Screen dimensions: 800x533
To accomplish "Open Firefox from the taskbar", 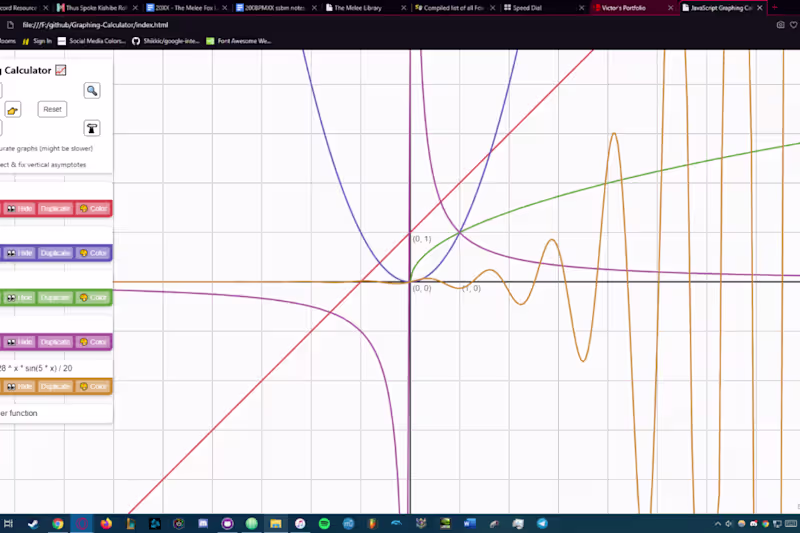I will coord(106,523).
